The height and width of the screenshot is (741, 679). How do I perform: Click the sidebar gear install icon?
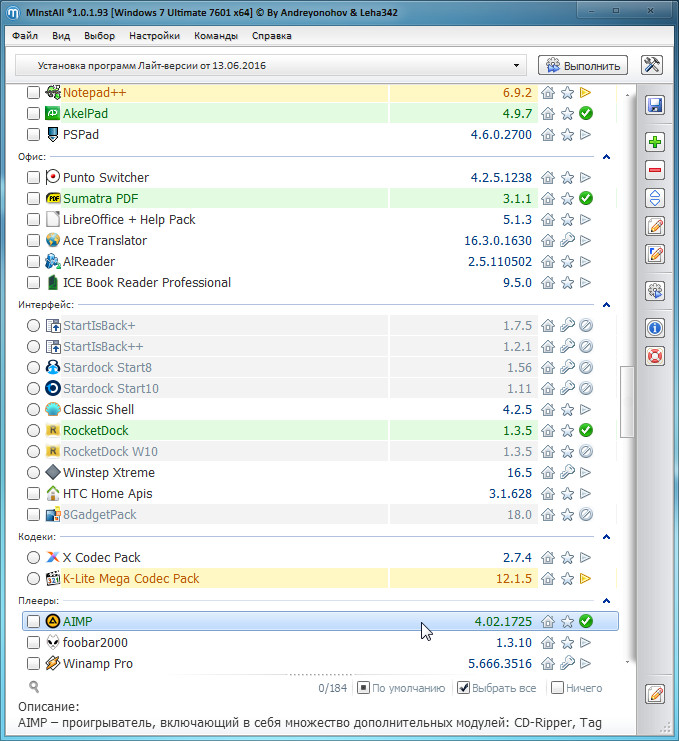pos(654,291)
